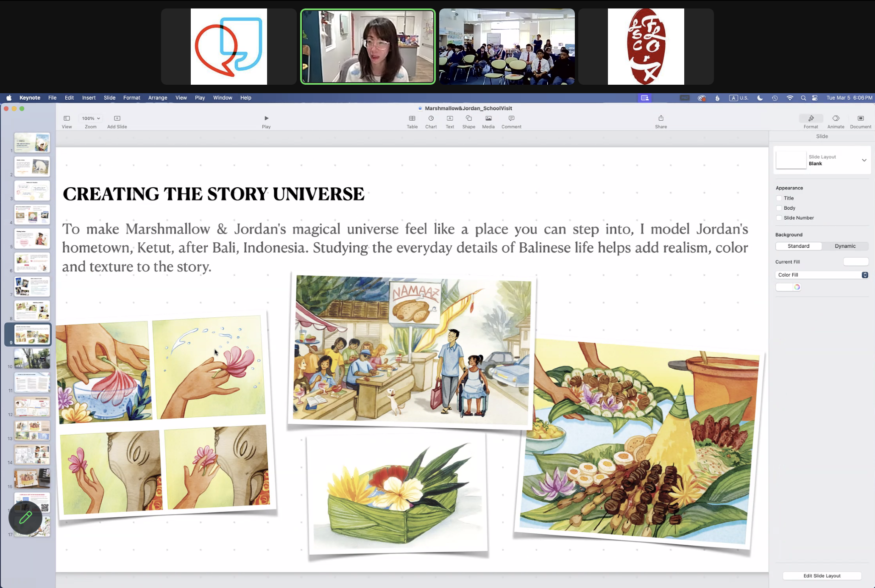Open Spotlight search in the menu bar

(803, 97)
